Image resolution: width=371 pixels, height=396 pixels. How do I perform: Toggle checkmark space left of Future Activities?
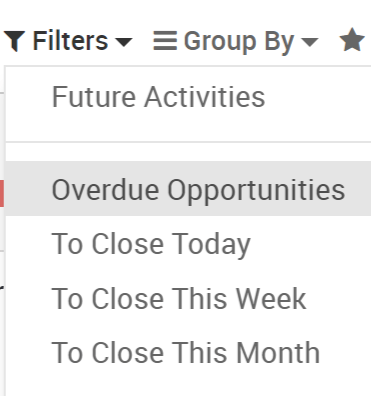[x=29, y=97]
